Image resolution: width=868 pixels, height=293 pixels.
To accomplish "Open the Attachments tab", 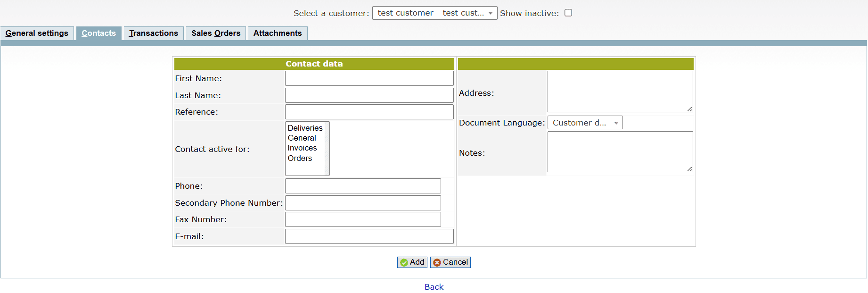I will 277,33.
